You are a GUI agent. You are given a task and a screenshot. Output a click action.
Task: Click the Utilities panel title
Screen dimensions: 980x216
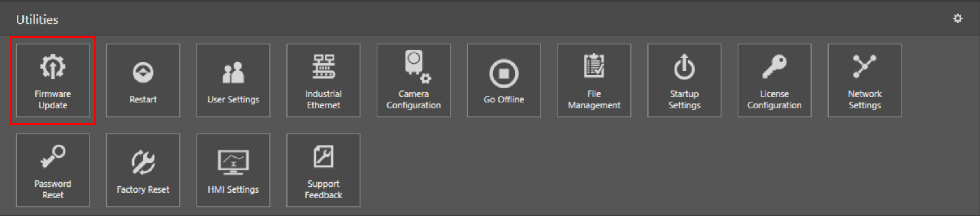pyautogui.click(x=37, y=19)
